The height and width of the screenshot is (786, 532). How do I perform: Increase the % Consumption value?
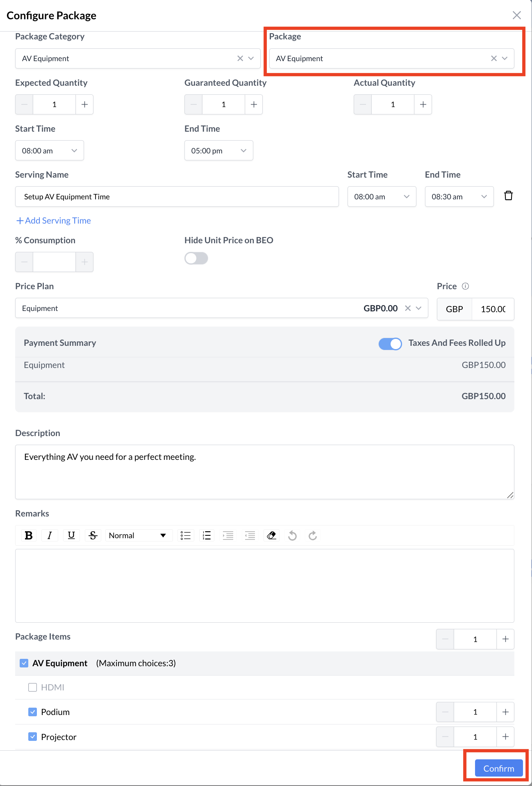click(84, 262)
